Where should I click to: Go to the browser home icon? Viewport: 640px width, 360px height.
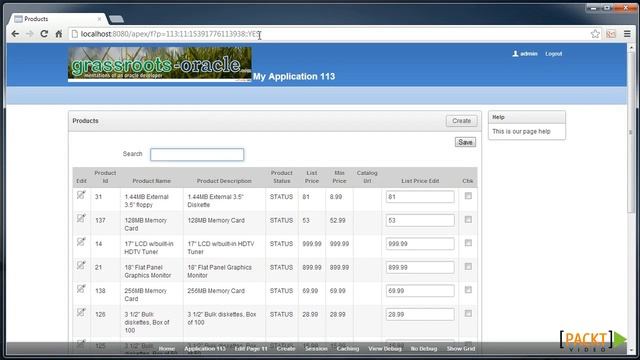click(x=59, y=34)
